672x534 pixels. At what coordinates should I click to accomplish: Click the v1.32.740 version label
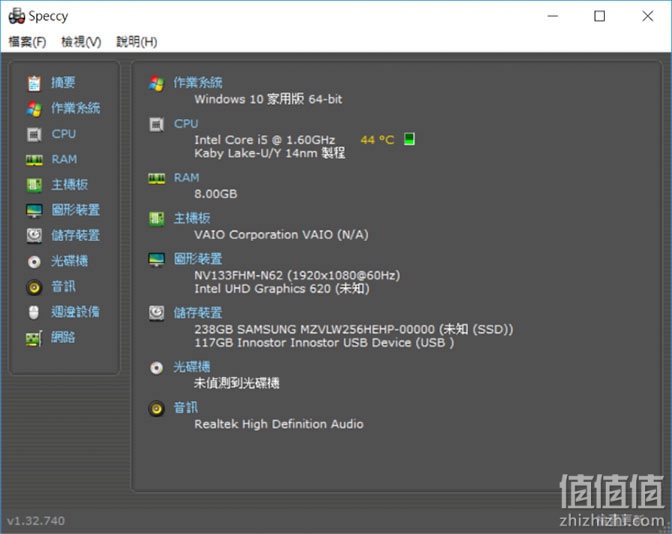pyautogui.click(x=36, y=521)
